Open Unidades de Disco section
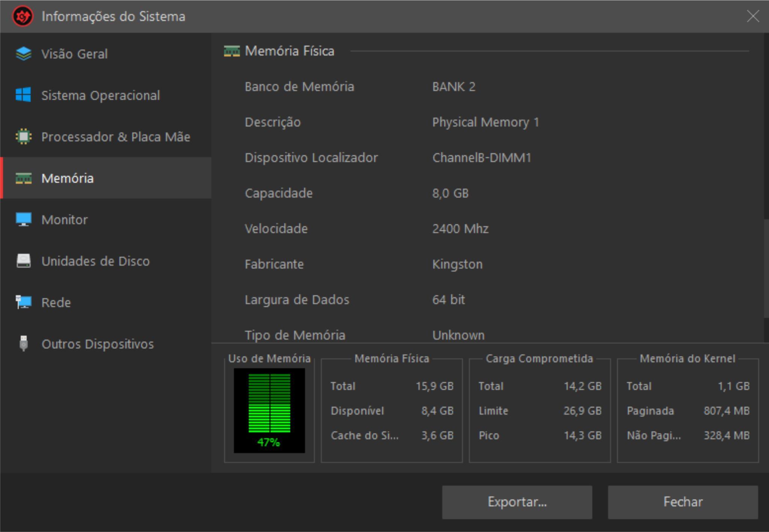Image resolution: width=769 pixels, height=532 pixels. (x=106, y=261)
